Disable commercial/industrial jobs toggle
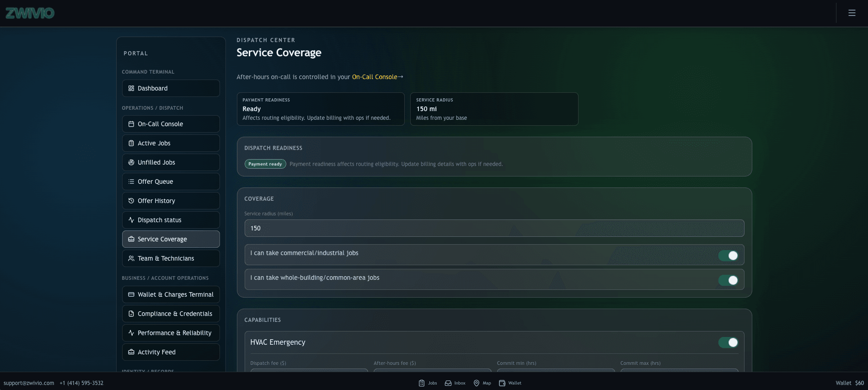This screenshot has width=868, height=390. coord(728,256)
